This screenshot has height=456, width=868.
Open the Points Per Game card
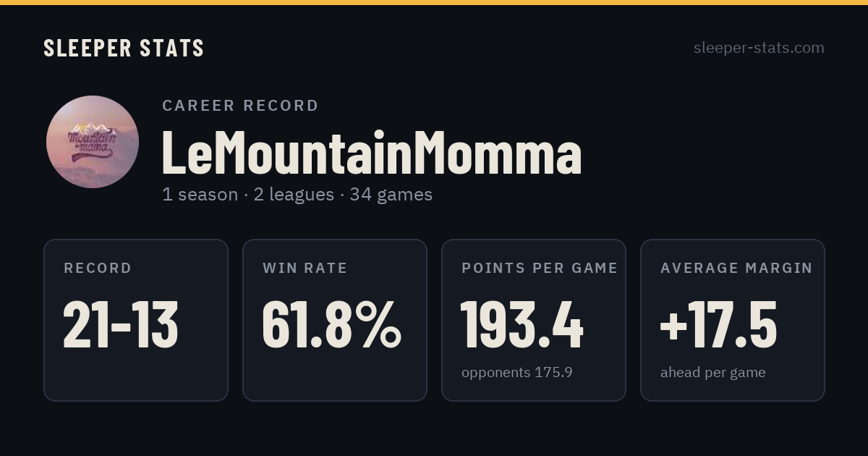534,320
